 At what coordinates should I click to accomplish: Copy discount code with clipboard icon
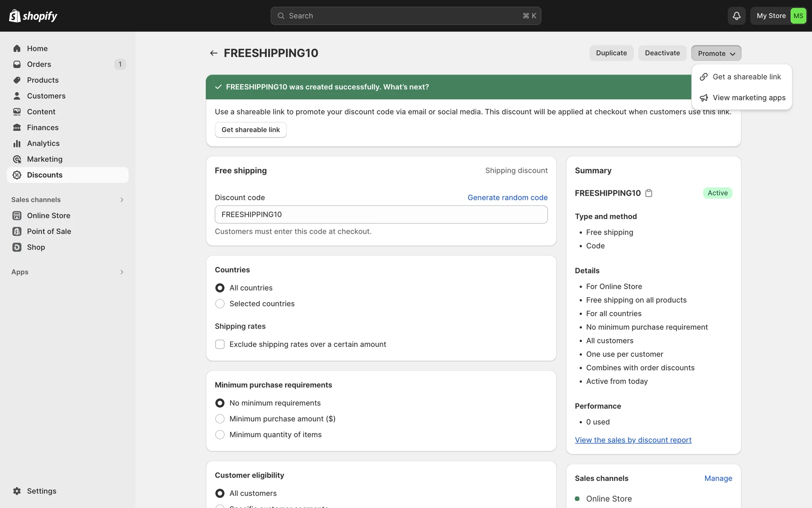(x=649, y=193)
